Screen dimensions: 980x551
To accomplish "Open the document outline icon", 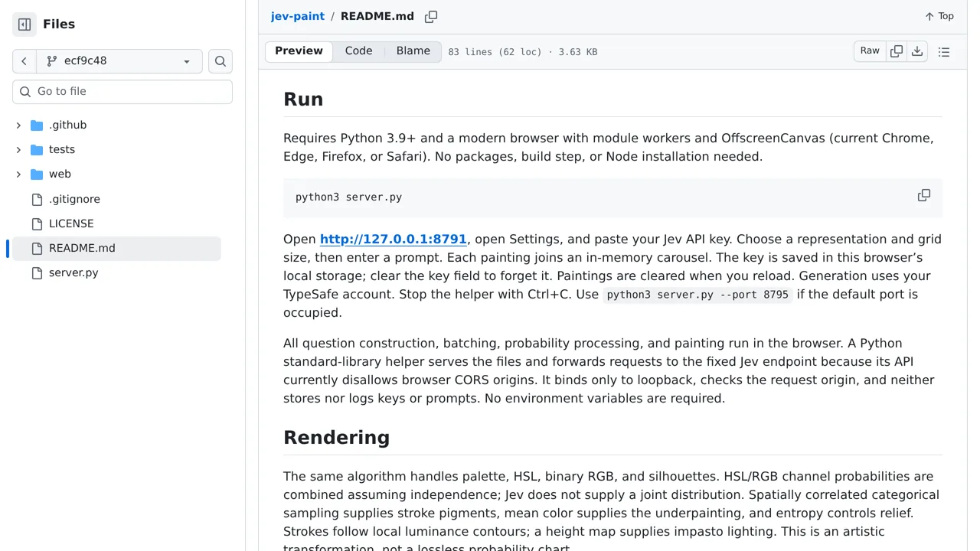I will (x=944, y=52).
